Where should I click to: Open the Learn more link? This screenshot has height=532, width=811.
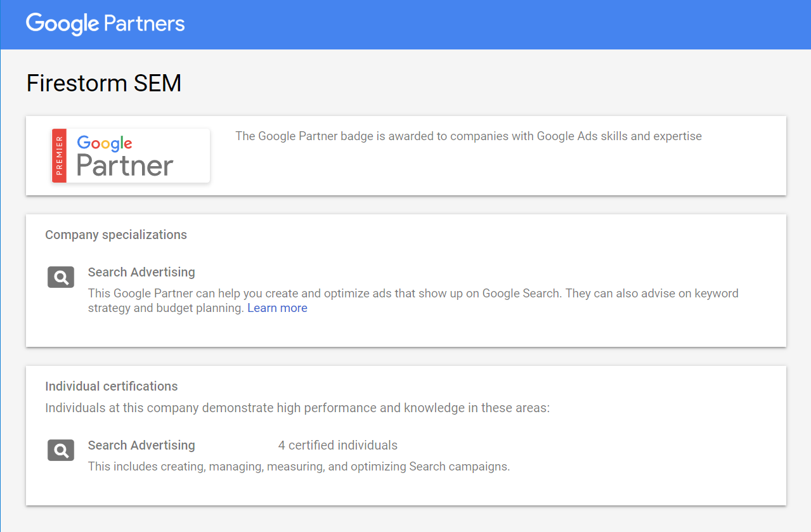coord(277,308)
